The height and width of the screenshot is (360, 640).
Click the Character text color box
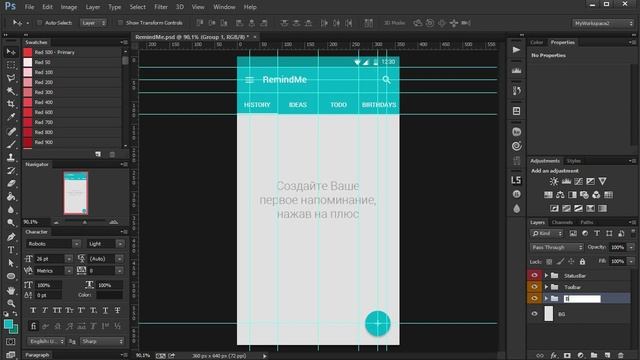[109, 295]
